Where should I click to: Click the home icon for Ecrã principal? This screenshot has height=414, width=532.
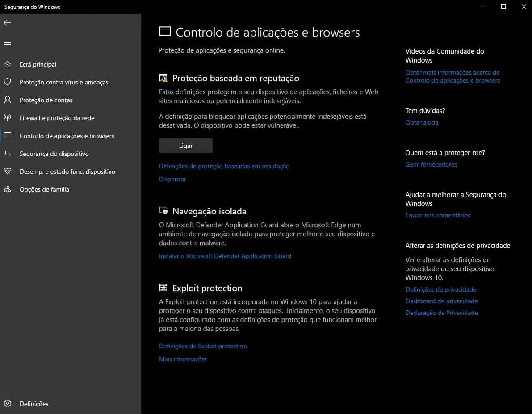[x=7, y=64]
